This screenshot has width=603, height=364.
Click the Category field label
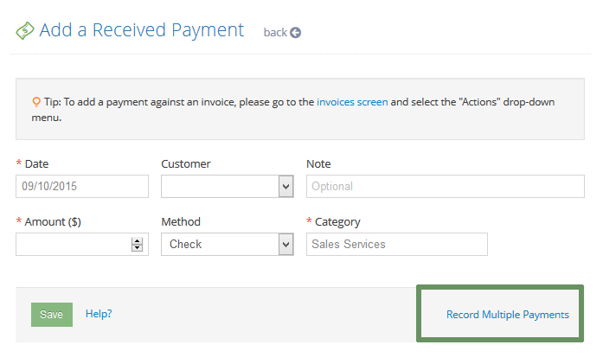[x=337, y=222]
